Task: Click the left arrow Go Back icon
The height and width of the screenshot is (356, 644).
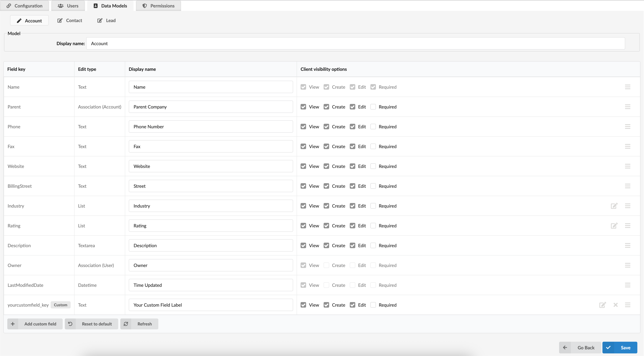Action: coord(565,348)
